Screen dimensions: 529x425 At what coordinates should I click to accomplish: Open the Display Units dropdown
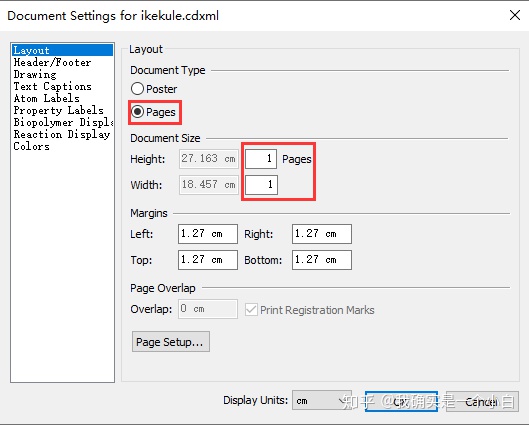[322, 400]
